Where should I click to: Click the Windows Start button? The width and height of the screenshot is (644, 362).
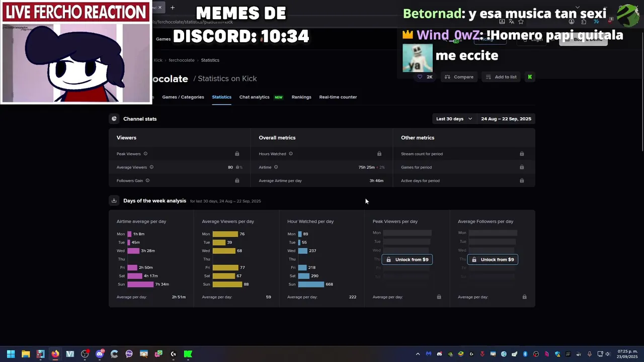(x=11, y=354)
